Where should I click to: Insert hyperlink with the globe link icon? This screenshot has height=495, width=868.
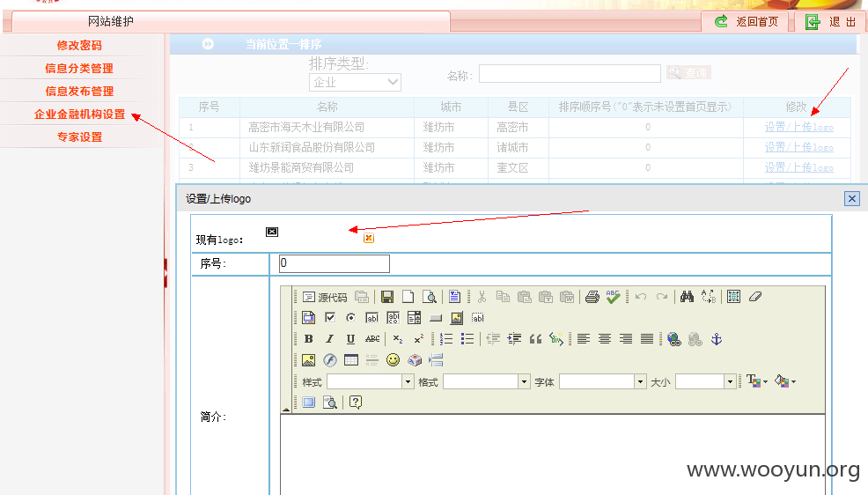coord(673,339)
